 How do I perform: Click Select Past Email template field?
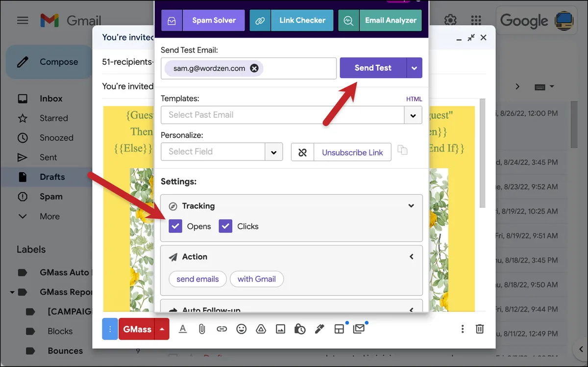282,115
